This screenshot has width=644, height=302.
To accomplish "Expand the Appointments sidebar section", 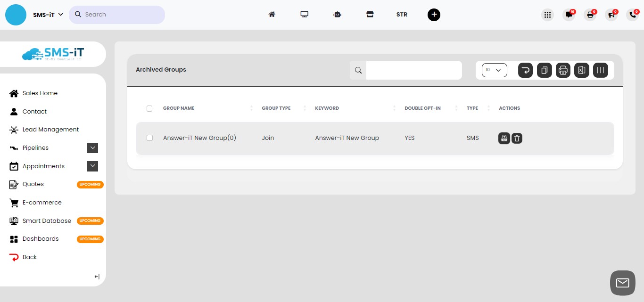I will (92, 166).
